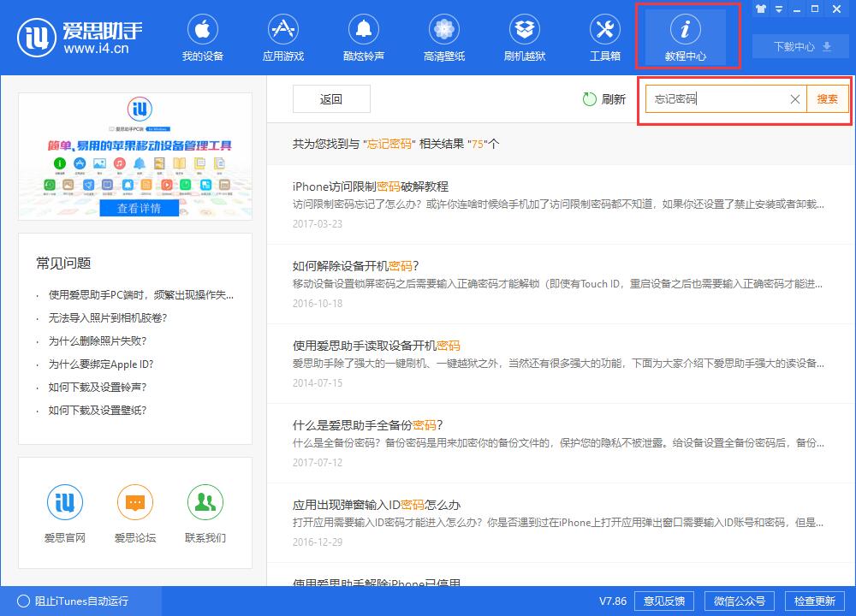This screenshot has height=616, width=856.
Task: Open the 应用游戏 apps and games section
Action: click(282, 38)
